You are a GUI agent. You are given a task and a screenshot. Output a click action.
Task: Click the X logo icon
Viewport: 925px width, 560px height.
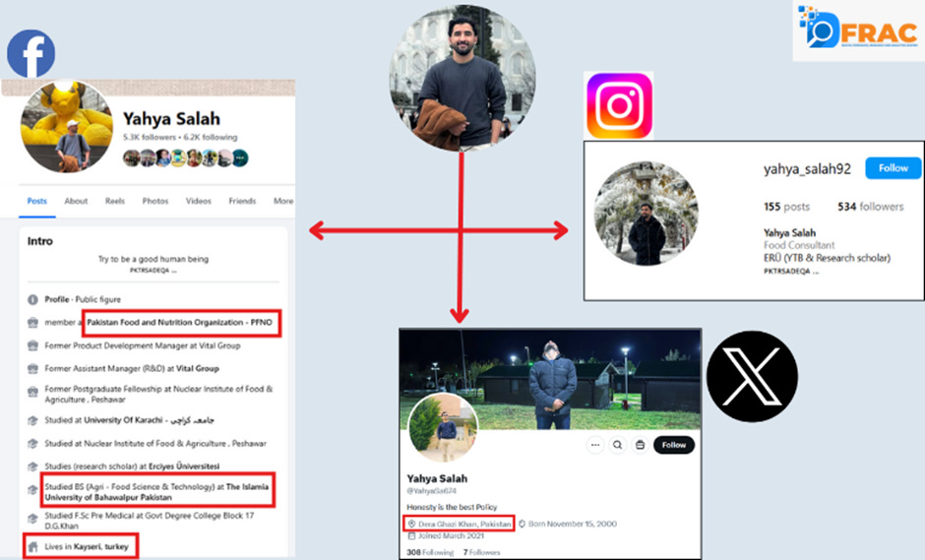click(752, 377)
